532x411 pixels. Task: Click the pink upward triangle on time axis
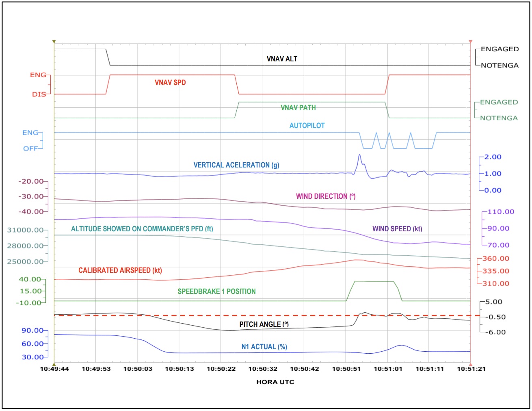click(470, 365)
